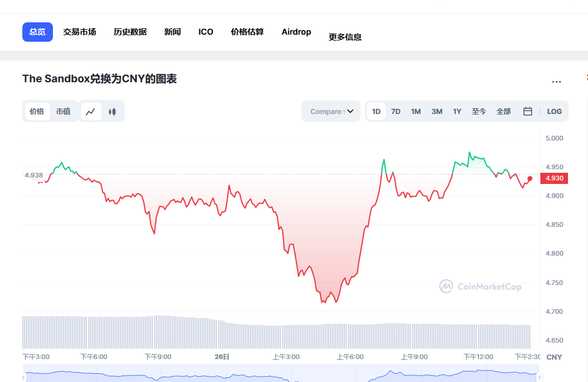Image resolution: width=588 pixels, height=382 pixels.
Task: Click the 5.000 price axis label
Action: 554,138
